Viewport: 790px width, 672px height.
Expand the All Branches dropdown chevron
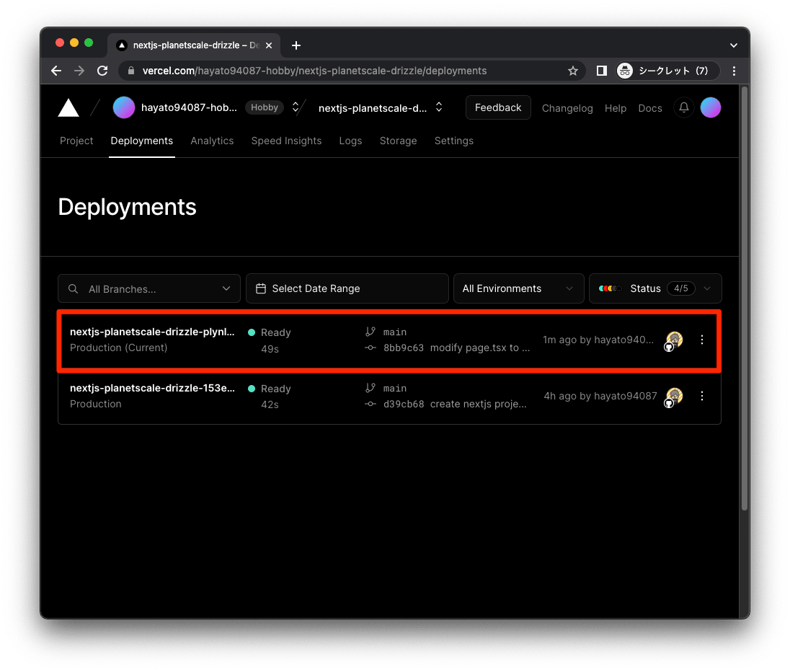[x=226, y=289]
